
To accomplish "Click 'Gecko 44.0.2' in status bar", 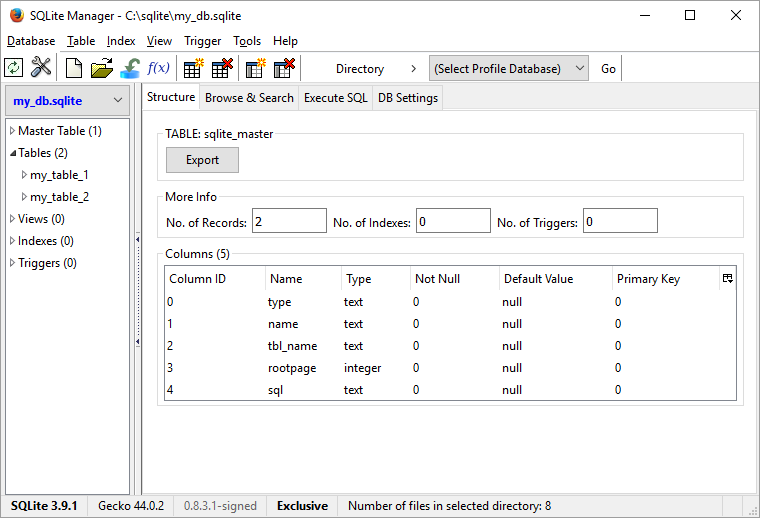I will tap(131, 506).
